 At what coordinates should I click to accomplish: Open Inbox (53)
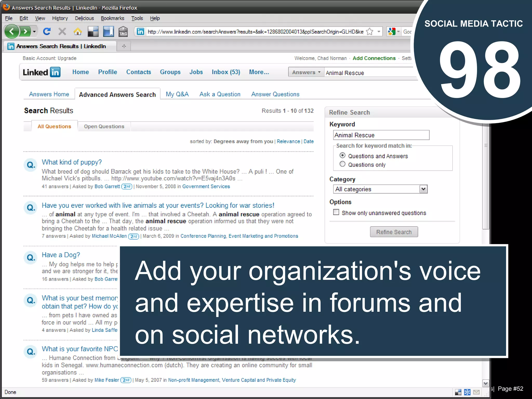pyautogui.click(x=226, y=72)
